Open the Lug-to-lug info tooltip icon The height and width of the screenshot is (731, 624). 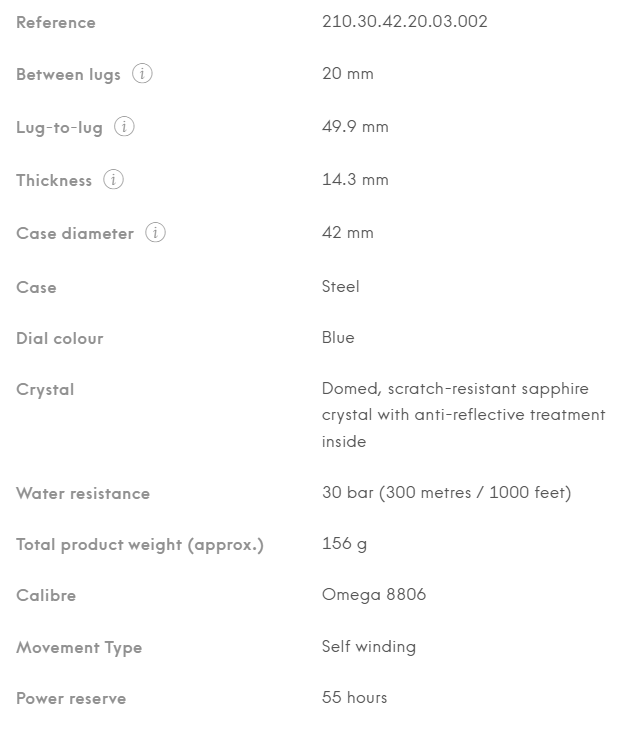(x=124, y=126)
